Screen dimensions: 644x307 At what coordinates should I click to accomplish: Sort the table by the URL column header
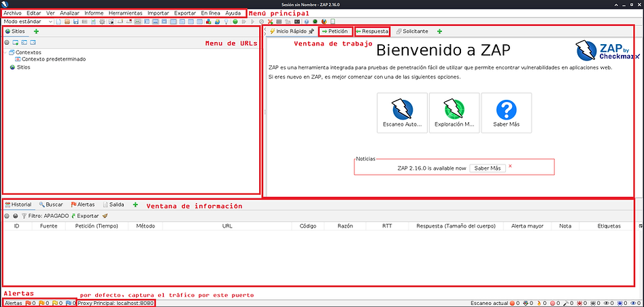point(227,226)
